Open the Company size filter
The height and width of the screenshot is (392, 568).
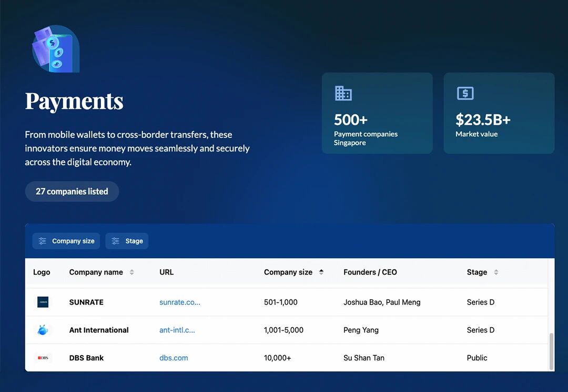pos(66,241)
